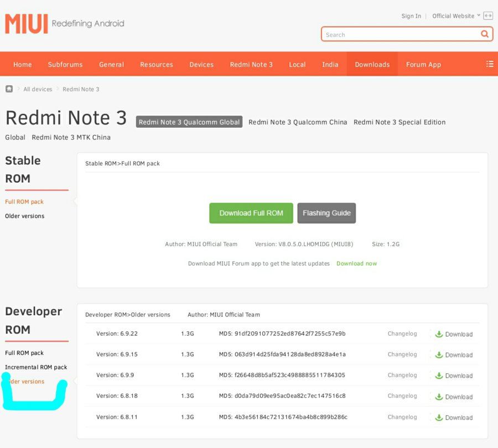Select Redmi Note 3 Qualcomm China tab
498x448 pixels.
[x=298, y=122]
